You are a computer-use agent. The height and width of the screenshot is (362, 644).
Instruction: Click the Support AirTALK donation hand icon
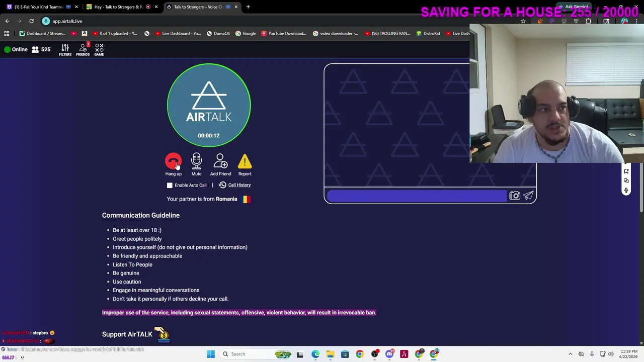coord(162,334)
